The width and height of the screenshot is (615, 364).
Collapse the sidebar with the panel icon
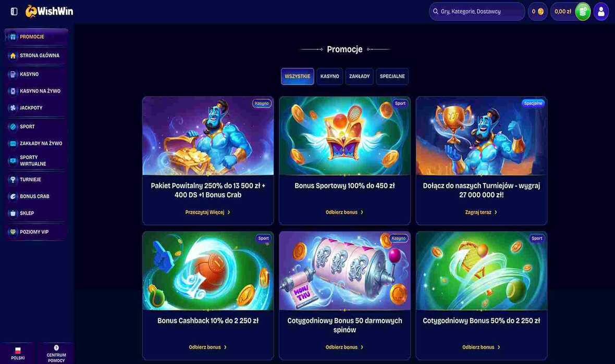(x=14, y=11)
